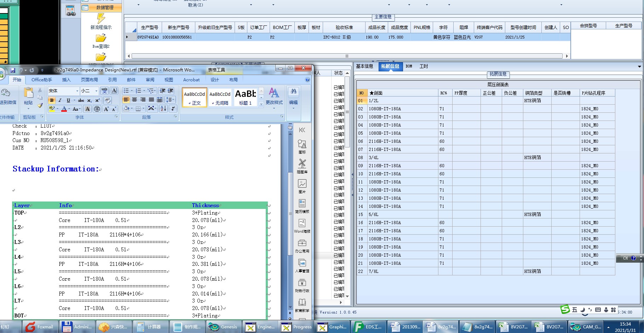Collapse the Office helper side panel
Screen dimensions: 644x333
(302, 130)
